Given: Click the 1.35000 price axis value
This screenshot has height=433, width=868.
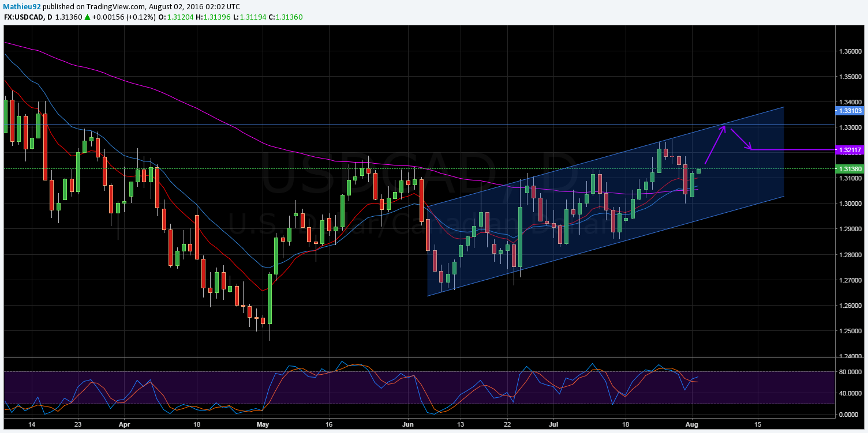Looking at the screenshot, I should (x=851, y=77).
